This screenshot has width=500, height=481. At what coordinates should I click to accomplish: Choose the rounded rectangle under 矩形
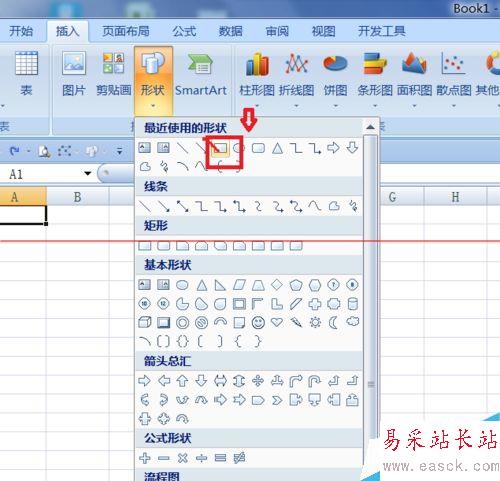point(164,246)
